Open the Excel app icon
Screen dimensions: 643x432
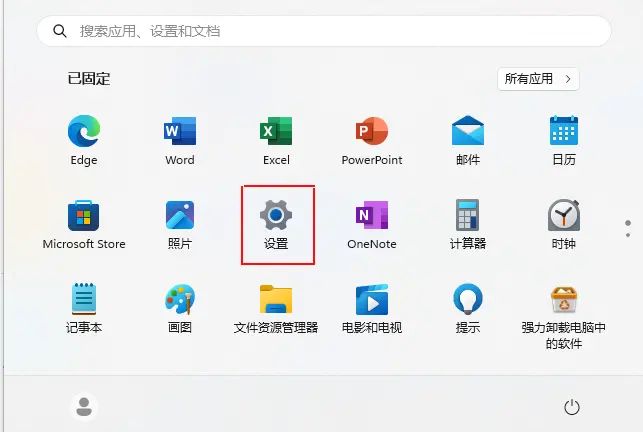pyautogui.click(x=276, y=131)
